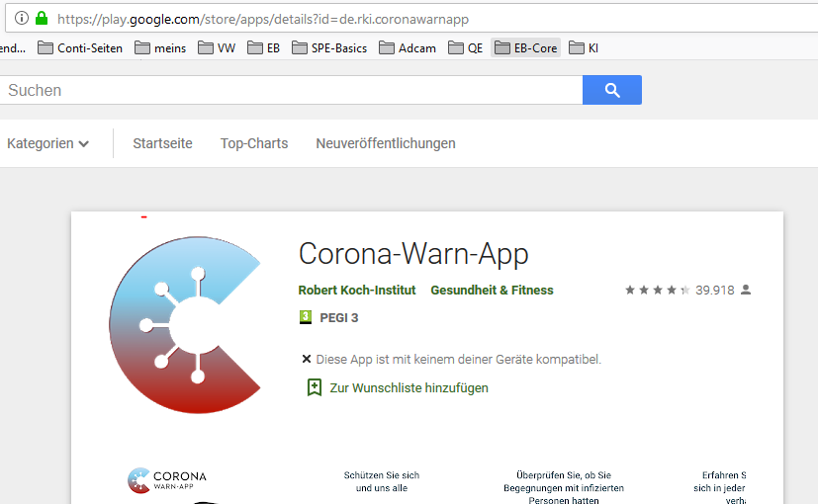Go to the Startseite tab
Image resolution: width=818 pixels, height=504 pixels.
coord(162,143)
